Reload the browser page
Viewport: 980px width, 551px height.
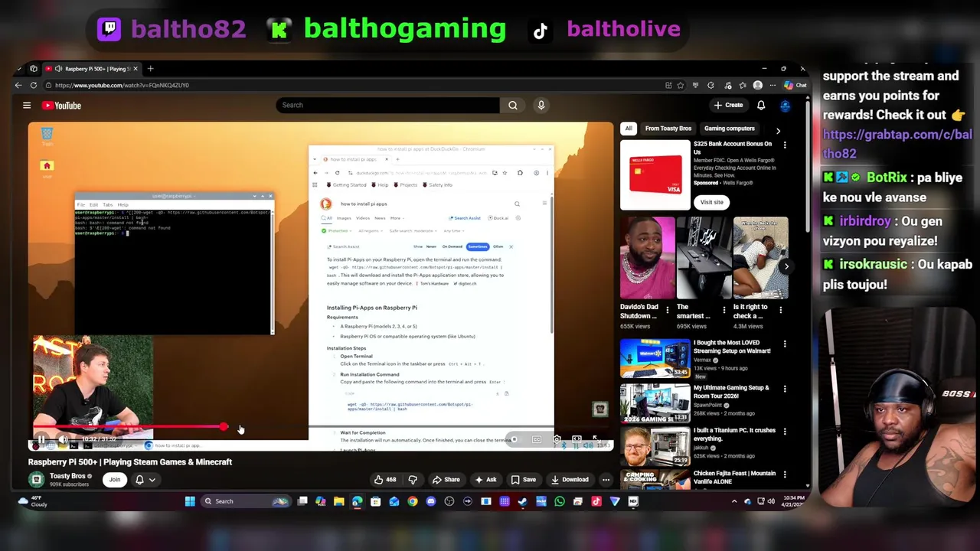click(33, 85)
